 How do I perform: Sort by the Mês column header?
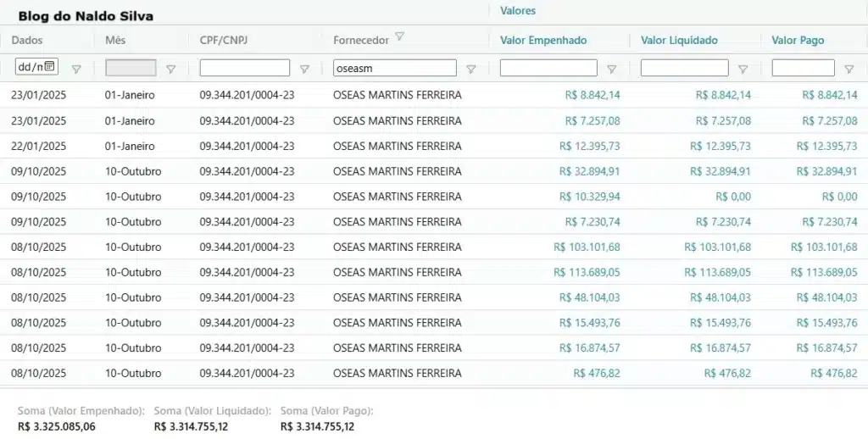pos(115,41)
